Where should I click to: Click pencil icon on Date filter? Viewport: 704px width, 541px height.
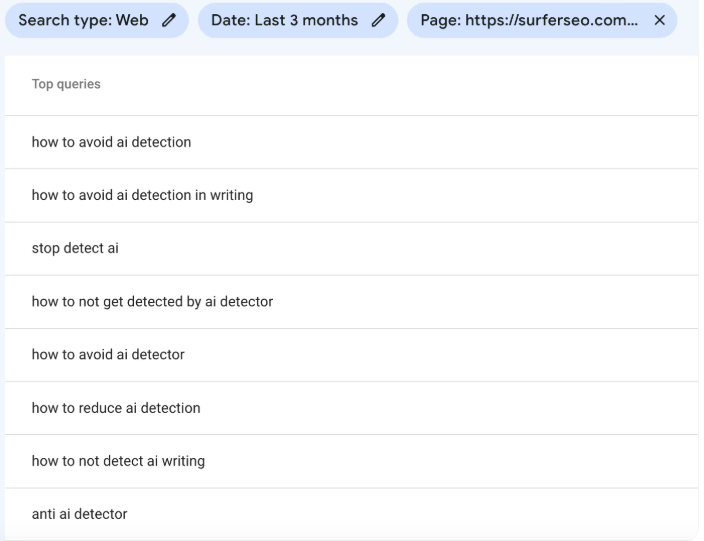tap(379, 20)
